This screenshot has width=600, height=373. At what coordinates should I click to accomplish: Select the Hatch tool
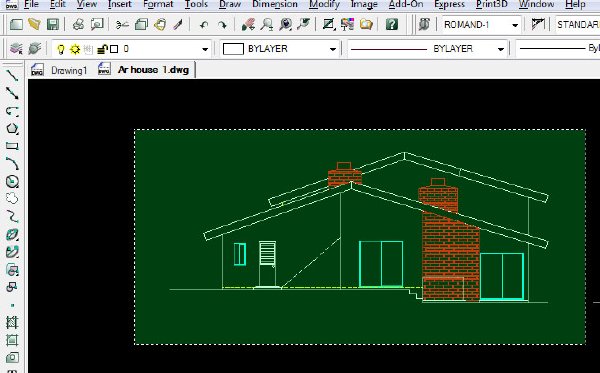(x=12, y=323)
